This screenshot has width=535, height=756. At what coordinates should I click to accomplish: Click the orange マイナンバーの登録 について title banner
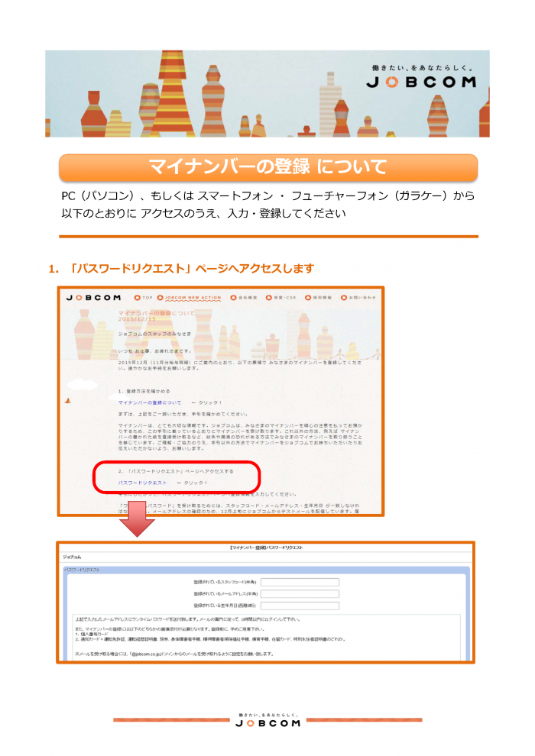268,167
